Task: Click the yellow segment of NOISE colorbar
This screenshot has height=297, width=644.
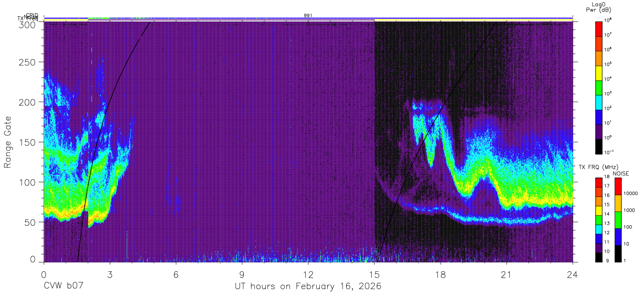Action: (x=618, y=203)
